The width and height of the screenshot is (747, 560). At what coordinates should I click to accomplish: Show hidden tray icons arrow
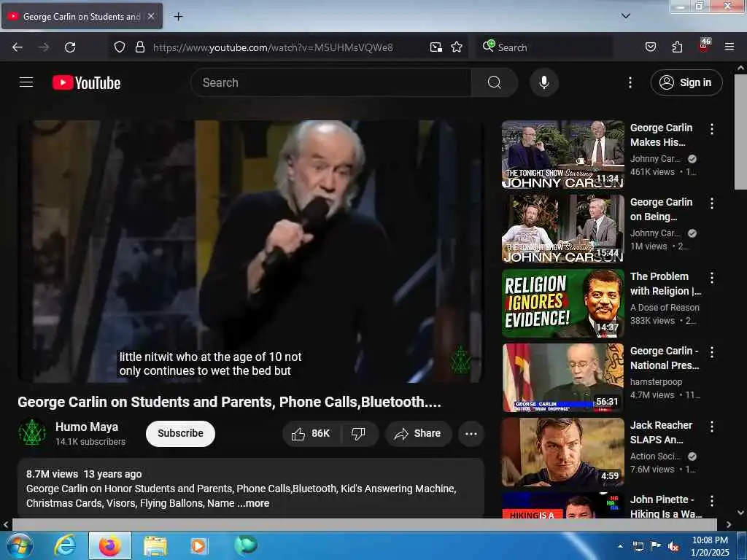coord(620,546)
